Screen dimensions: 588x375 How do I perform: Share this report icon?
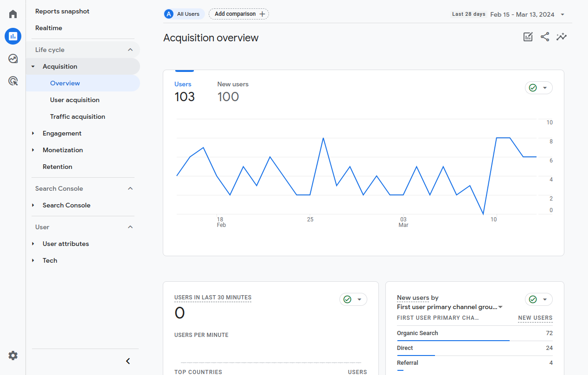[545, 37]
